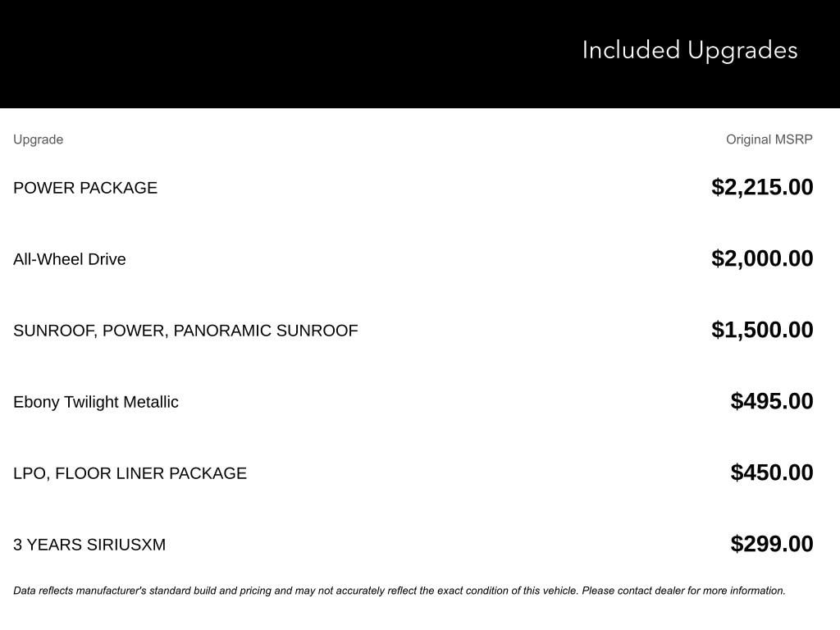Click the word 'Upgrades' in the header

742,52
